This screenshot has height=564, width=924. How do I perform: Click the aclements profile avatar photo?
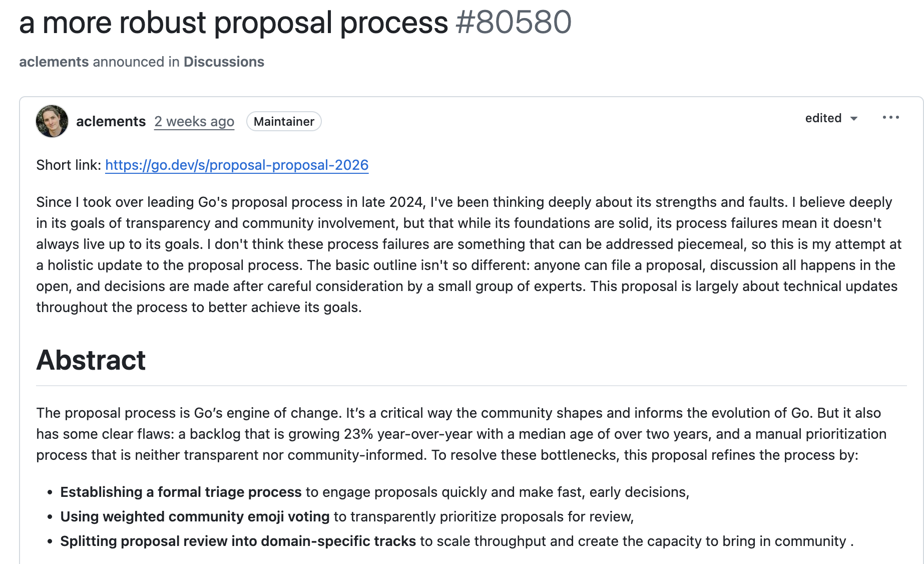52,121
